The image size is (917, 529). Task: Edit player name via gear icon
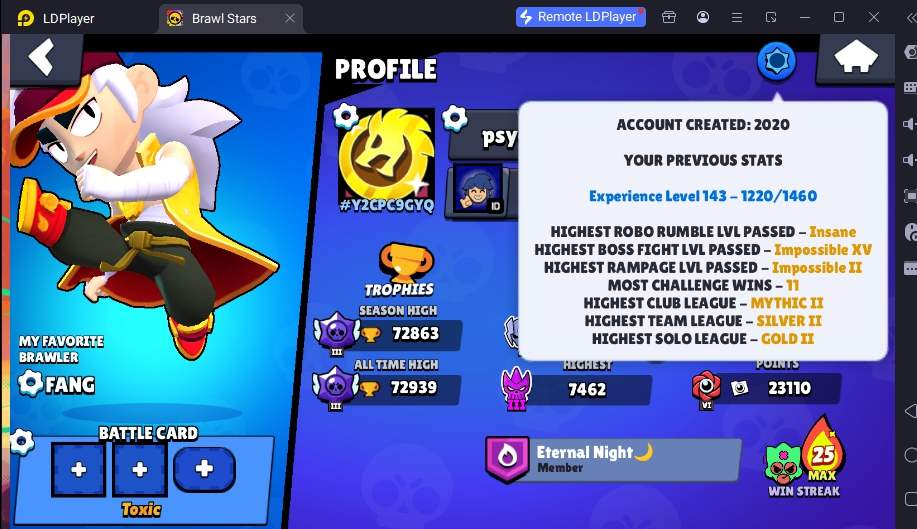coord(454,118)
